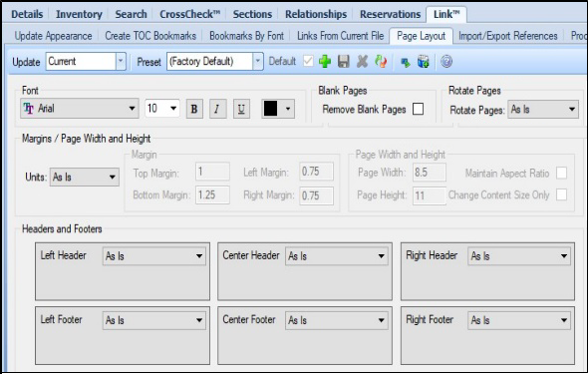
Task: Click the save preset floppy disk icon
Action: click(343, 61)
